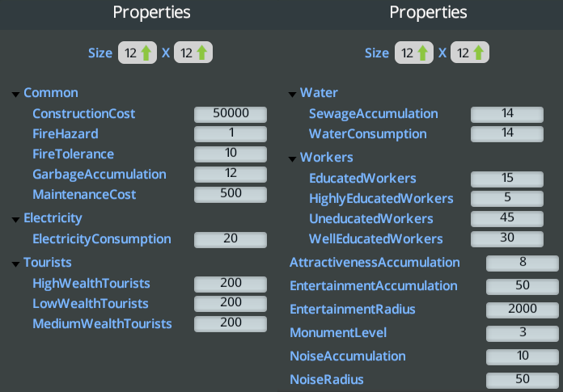Click the HighWealthTourists value field
The width and height of the screenshot is (563, 392).
pyautogui.click(x=231, y=284)
